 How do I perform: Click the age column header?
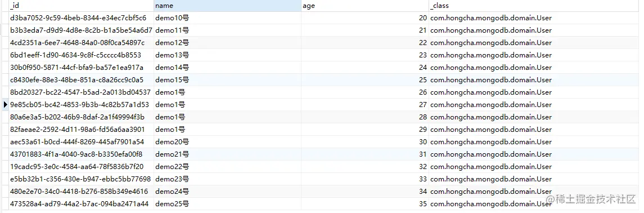(x=364, y=6)
